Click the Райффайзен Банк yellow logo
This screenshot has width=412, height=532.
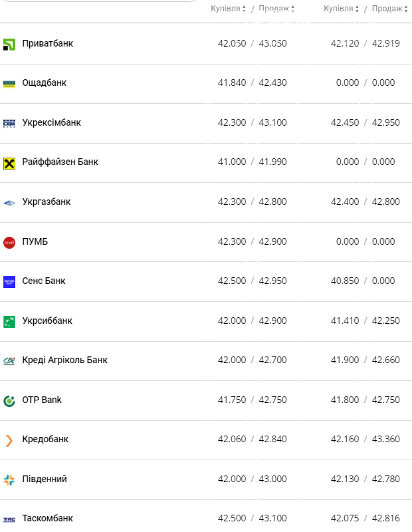9,163
